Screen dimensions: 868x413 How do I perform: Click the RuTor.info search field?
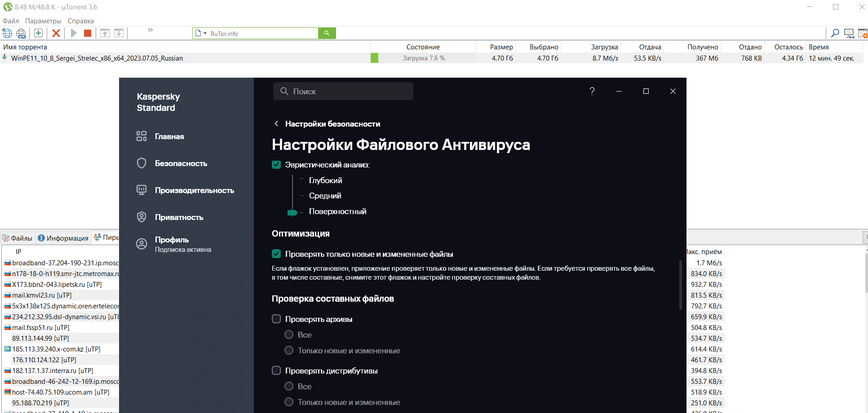pyautogui.click(x=263, y=34)
